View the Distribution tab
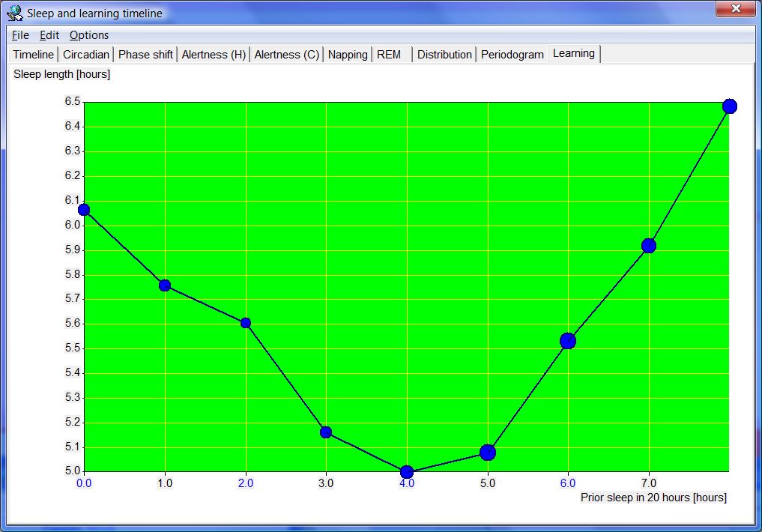This screenshot has height=532, width=762. point(444,55)
